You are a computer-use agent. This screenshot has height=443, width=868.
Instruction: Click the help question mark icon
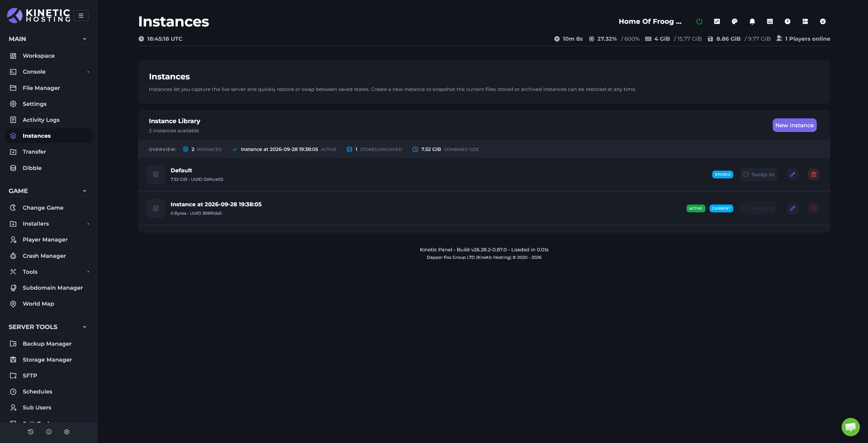click(788, 21)
